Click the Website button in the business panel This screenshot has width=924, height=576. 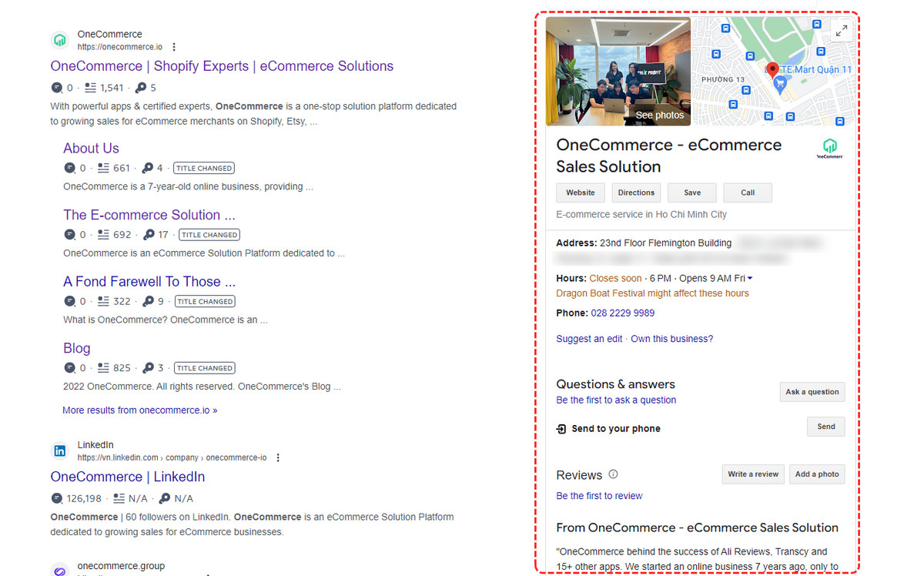[x=581, y=193]
